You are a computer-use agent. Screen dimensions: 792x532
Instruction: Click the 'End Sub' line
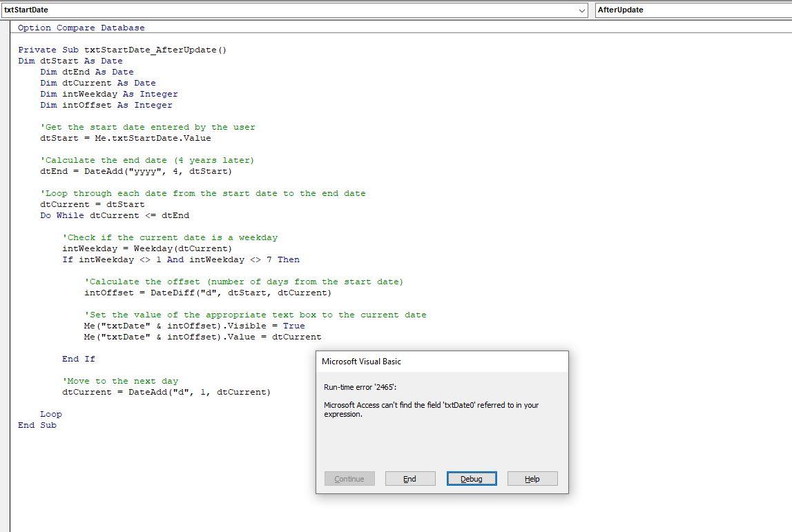point(37,426)
